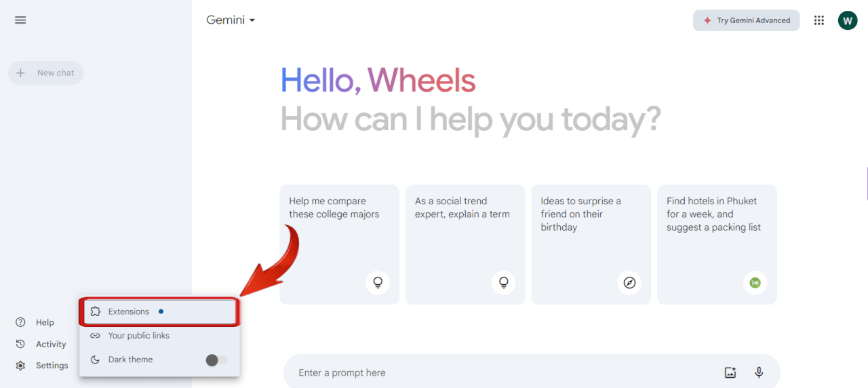Open the Activity history icon
This screenshot has height=388, width=868.
(20, 344)
